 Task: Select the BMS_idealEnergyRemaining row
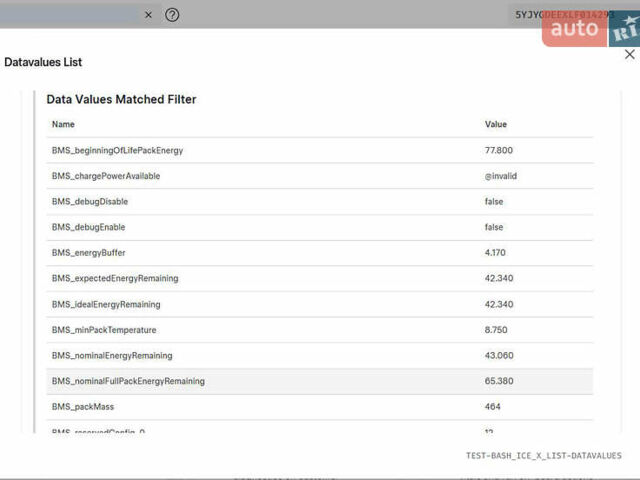point(106,304)
